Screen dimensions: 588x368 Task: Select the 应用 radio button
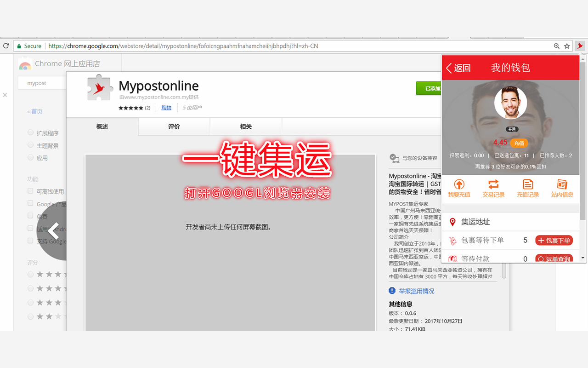tap(30, 157)
